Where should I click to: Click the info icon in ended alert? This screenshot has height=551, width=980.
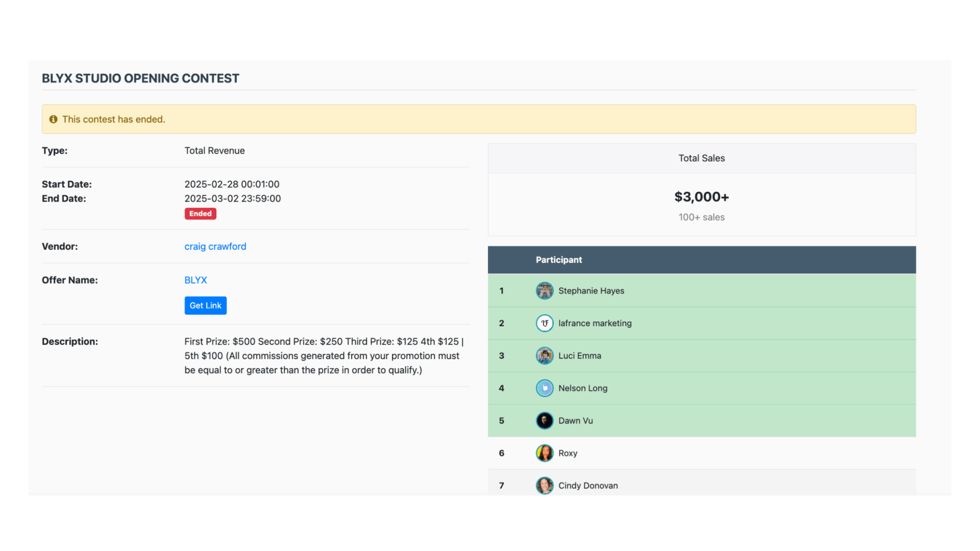point(53,119)
